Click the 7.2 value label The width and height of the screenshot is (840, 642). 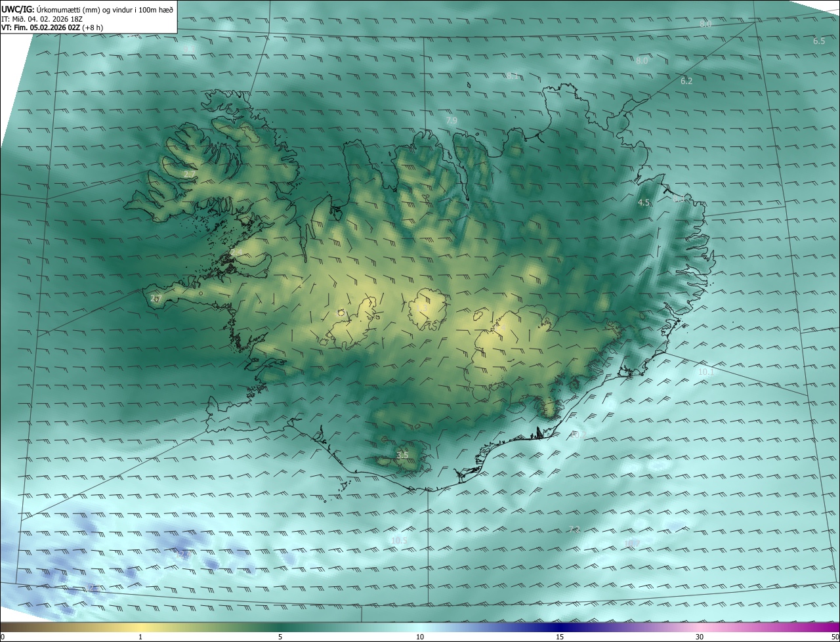[x=575, y=529]
